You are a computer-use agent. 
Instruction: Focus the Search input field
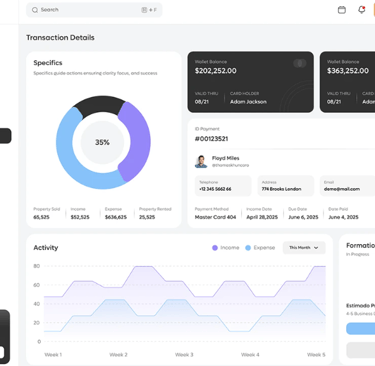94,10
